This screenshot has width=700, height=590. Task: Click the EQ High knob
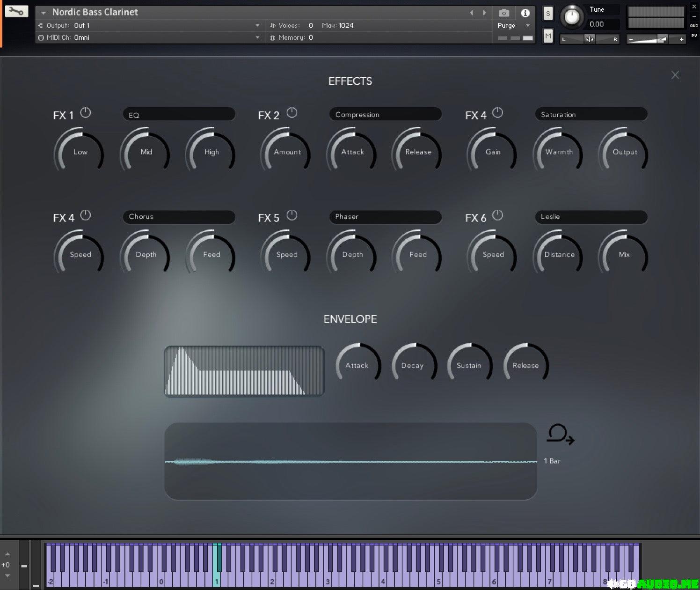click(x=211, y=152)
